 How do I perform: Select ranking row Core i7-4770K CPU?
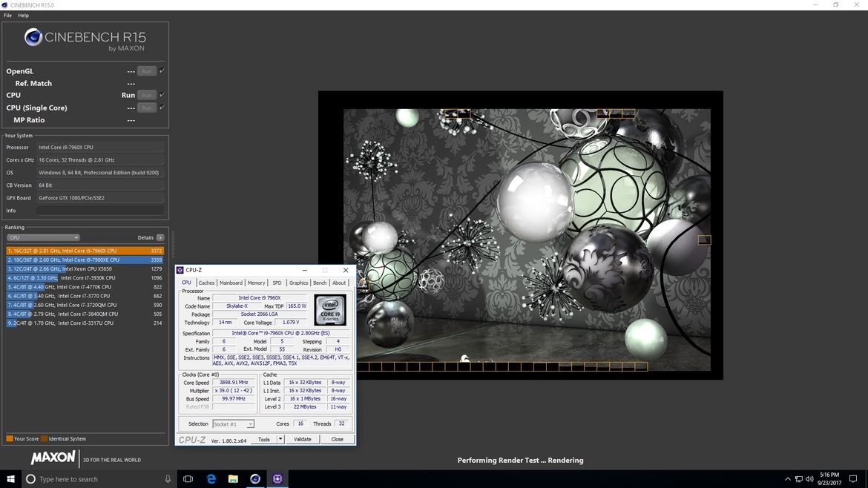(85, 286)
